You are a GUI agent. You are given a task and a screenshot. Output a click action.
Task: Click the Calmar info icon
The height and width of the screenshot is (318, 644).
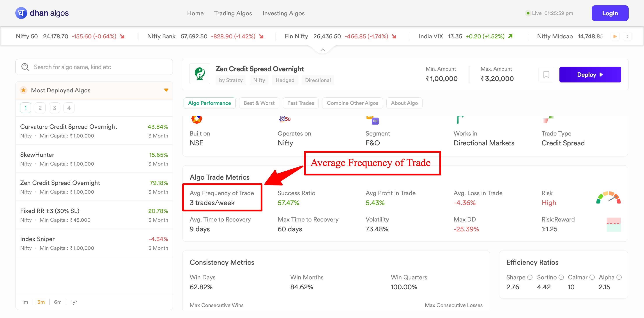592,277
